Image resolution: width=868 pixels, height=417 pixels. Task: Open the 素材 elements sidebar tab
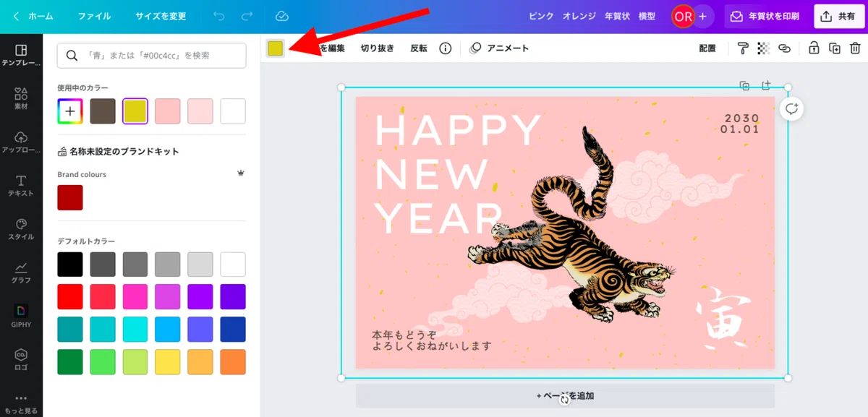[x=21, y=98]
